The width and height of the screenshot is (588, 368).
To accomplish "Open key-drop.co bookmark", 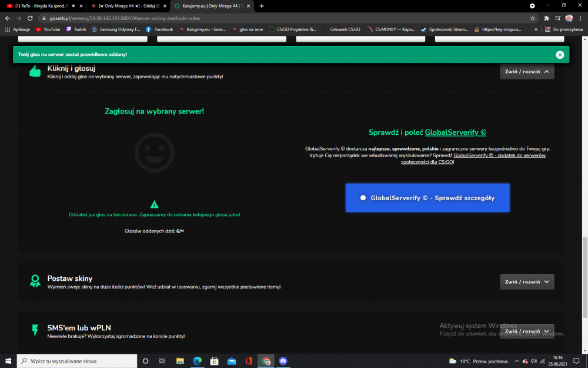I will point(498,29).
